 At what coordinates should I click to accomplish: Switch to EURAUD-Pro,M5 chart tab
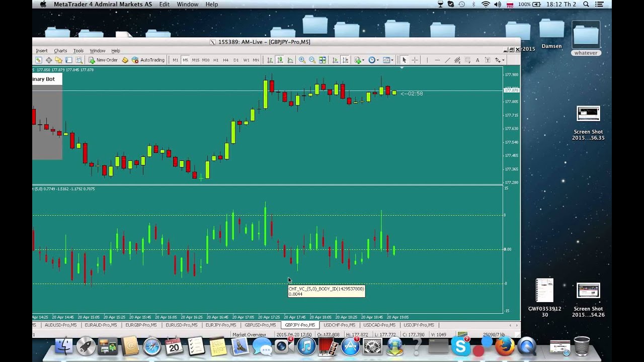(101, 325)
